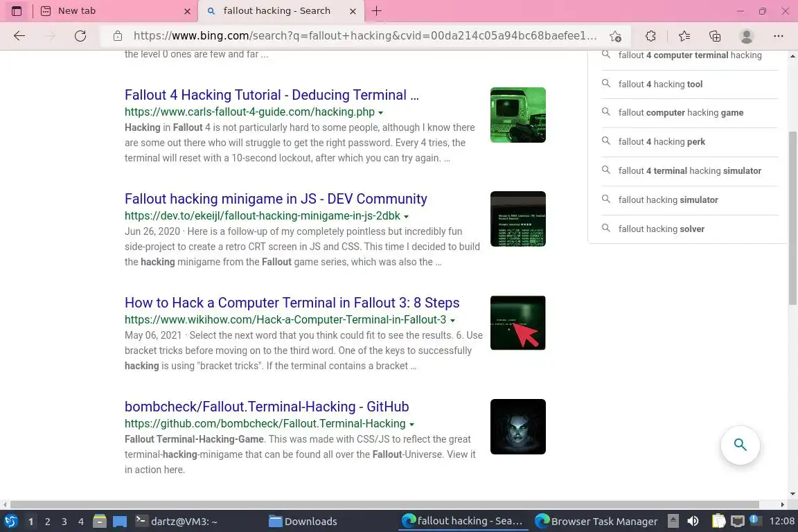
Task: Expand dropdown arrow next to dev.to URL
Action: pyautogui.click(x=406, y=216)
